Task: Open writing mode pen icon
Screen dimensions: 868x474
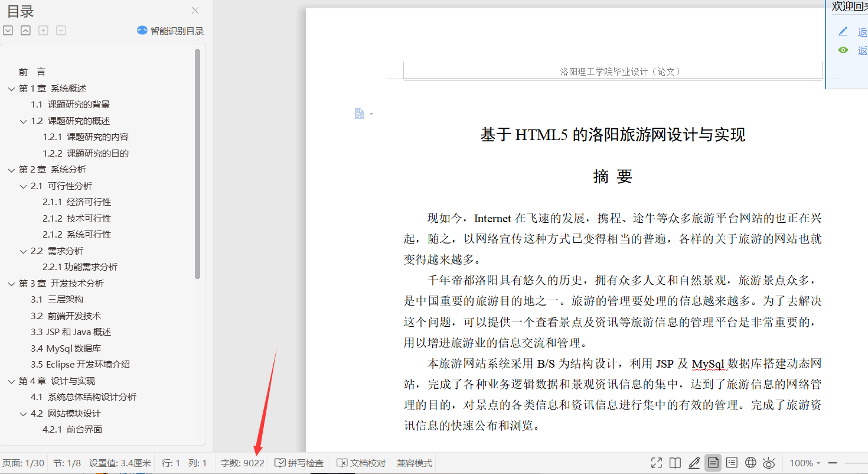Action: point(694,463)
